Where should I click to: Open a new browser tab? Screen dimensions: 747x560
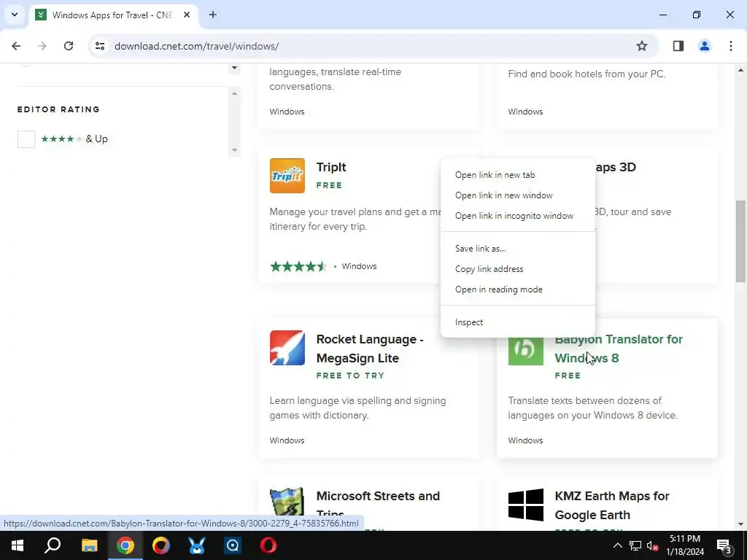point(213,15)
